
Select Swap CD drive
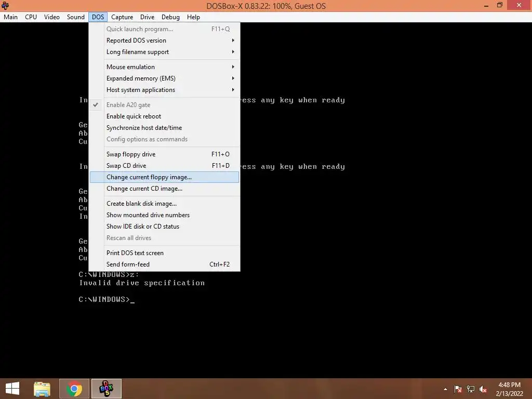164,166
